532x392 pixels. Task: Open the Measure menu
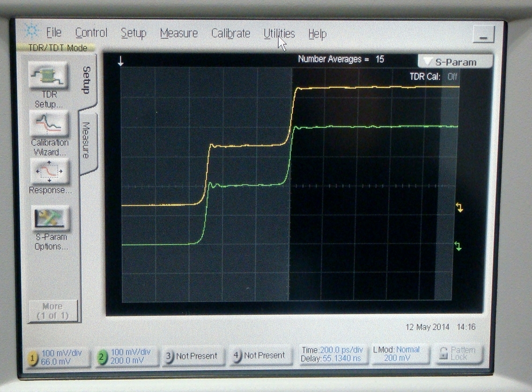(179, 33)
